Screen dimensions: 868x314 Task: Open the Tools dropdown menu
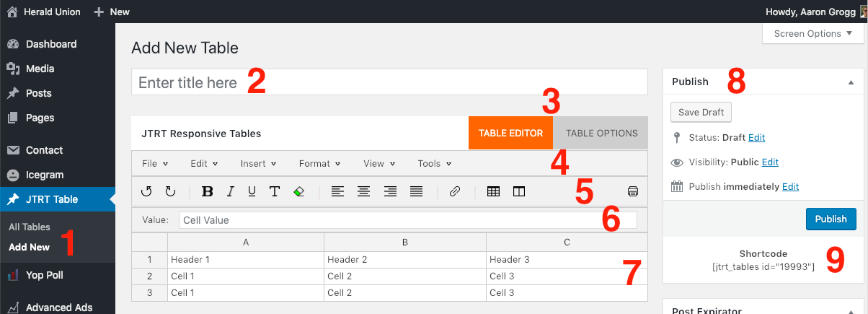point(435,163)
